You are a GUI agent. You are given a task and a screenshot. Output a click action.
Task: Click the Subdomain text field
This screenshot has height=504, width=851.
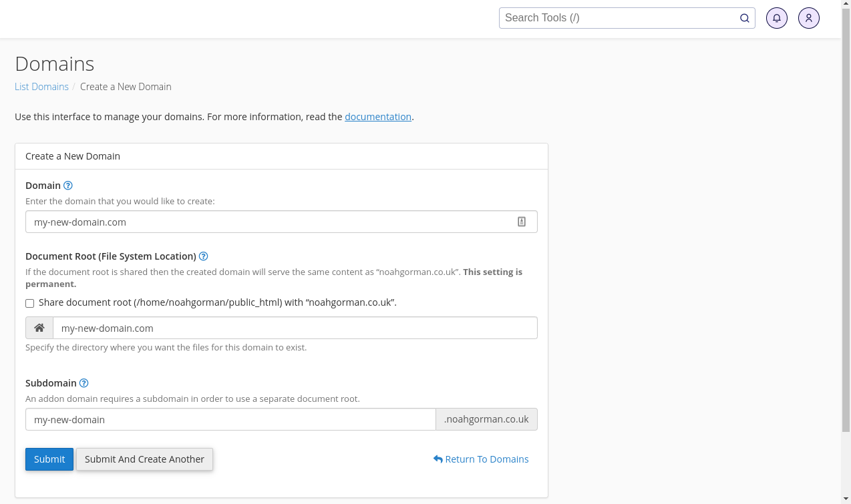click(230, 419)
